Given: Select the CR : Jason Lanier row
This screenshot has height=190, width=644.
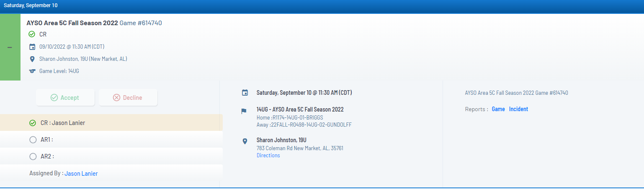Looking at the screenshot, I should pos(111,122).
